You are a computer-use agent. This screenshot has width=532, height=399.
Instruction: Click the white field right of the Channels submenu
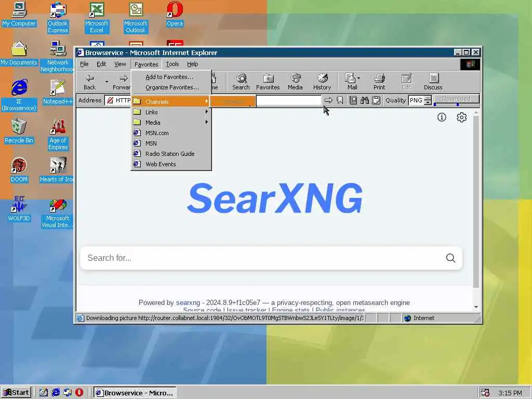tap(289, 100)
